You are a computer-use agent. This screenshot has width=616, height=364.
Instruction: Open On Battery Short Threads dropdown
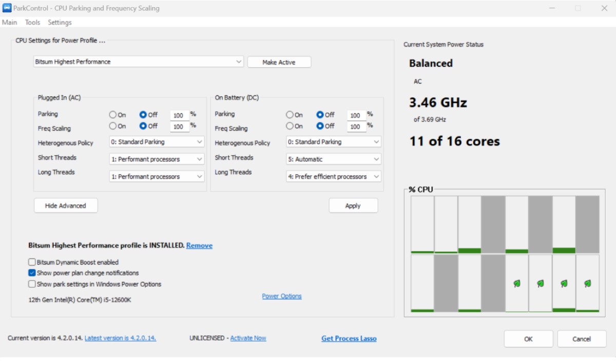(334, 159)
